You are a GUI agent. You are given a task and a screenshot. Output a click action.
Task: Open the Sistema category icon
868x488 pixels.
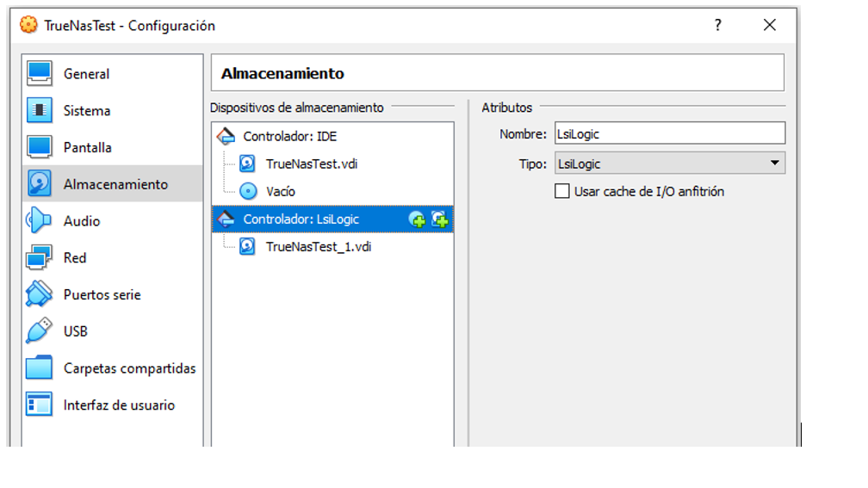40,110
